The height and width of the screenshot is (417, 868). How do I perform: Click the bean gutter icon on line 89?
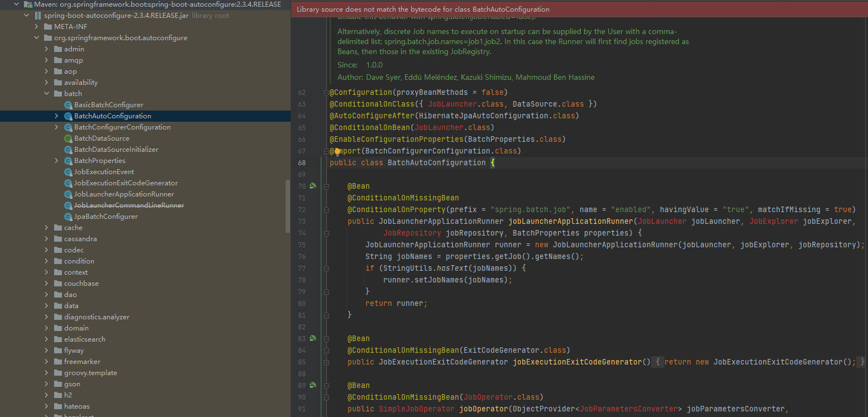[313, 385]
